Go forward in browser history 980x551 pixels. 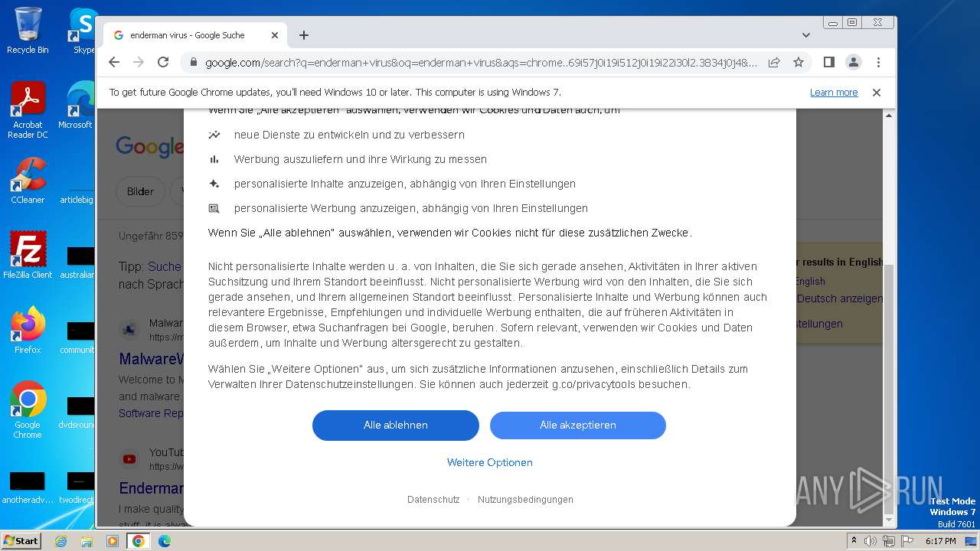click(x=139, y=62)
